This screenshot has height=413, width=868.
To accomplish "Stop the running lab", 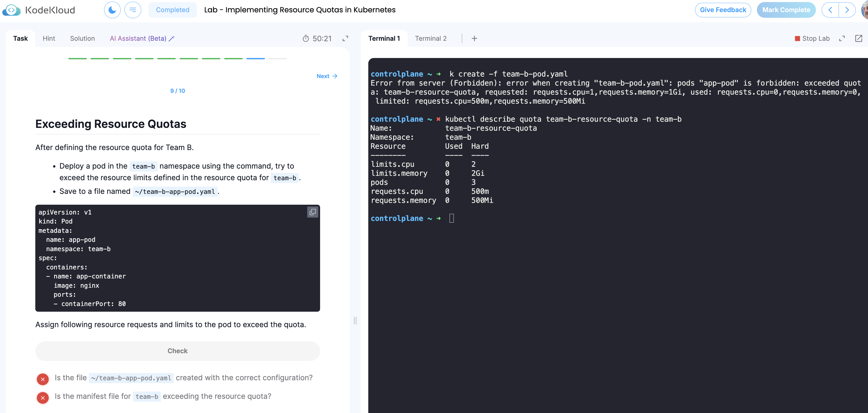I will click(812, 38).
